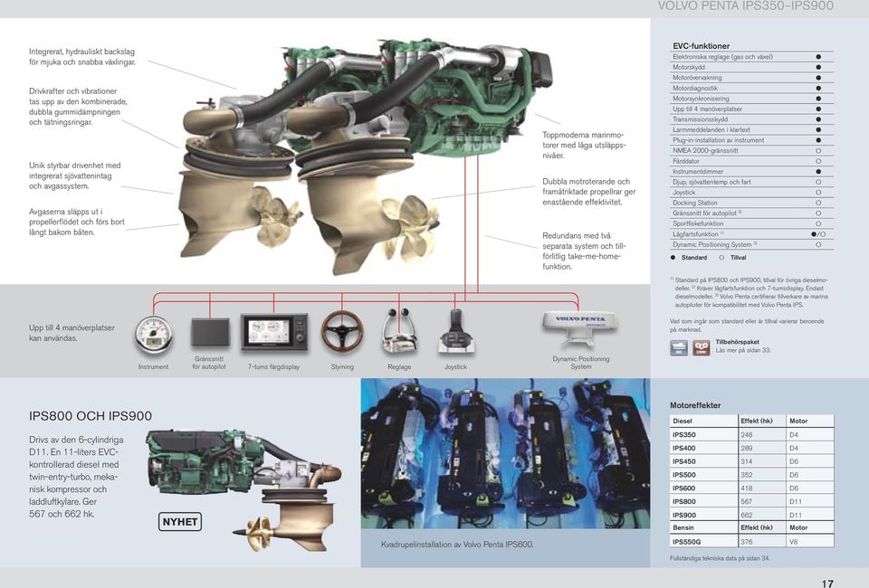Viewport: 869px width, 588px height.
Task: Click 'Fullständiga tekniska data på sidan 34.'
Action: pos(720,558)
